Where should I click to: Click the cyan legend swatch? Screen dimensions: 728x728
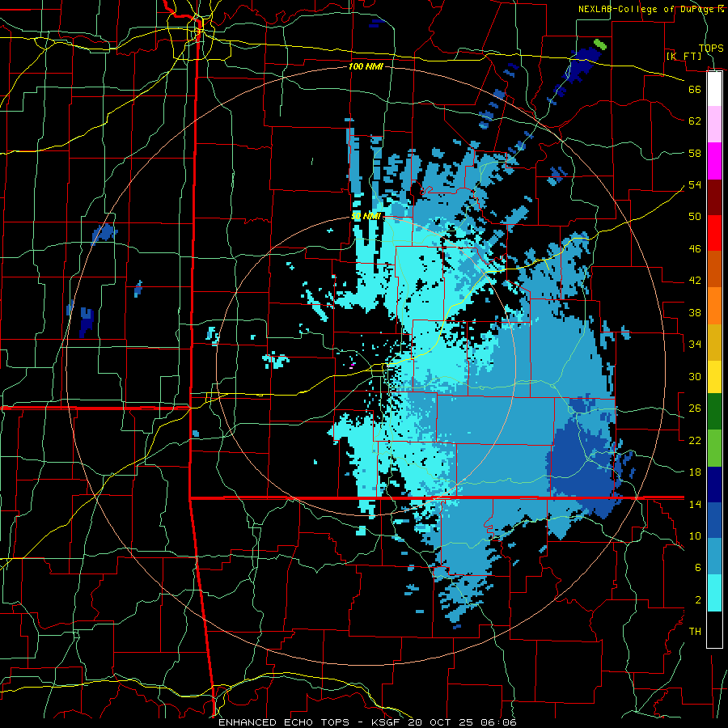[x=714, y=593]
